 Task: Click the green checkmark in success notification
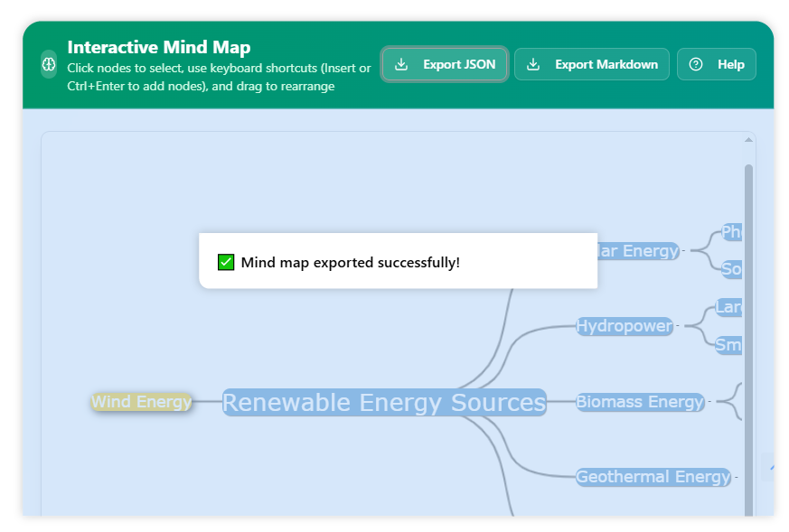pos(226,263)
